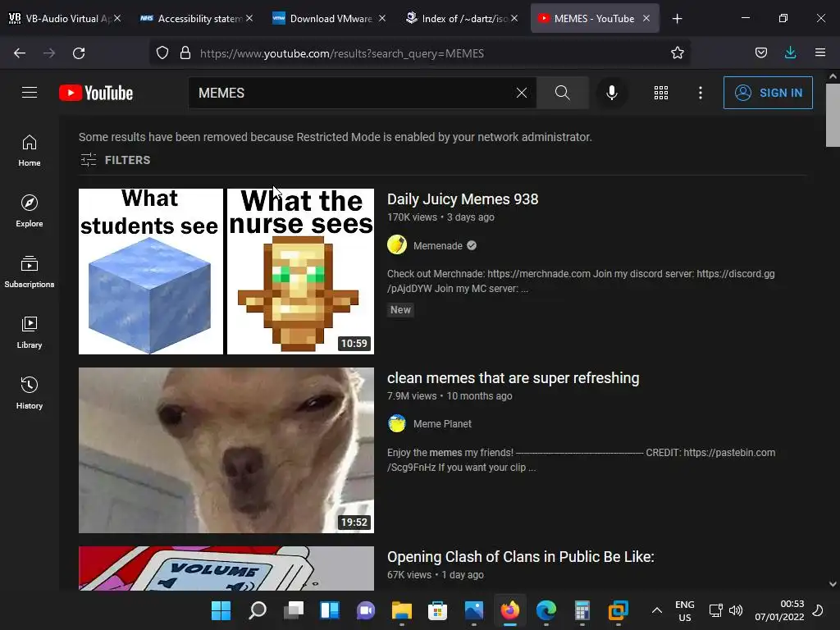
Task: Click the SIGN IN button
Action: 768,93
